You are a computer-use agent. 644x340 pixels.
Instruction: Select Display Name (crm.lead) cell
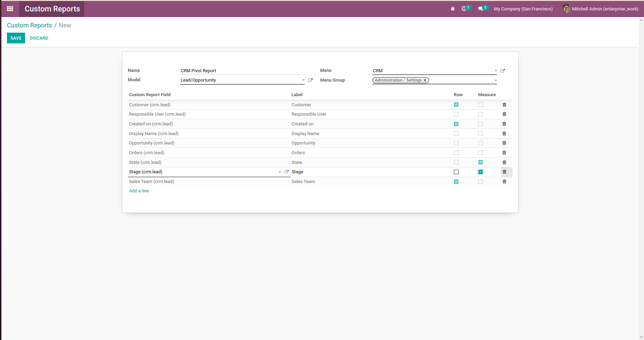[209, 134]
